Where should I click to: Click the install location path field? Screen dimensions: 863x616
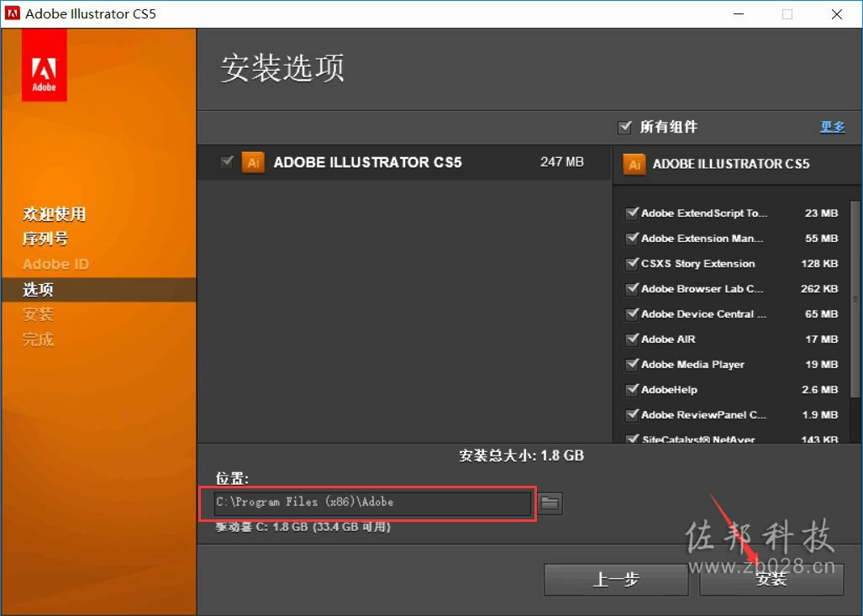click(372, 503)
